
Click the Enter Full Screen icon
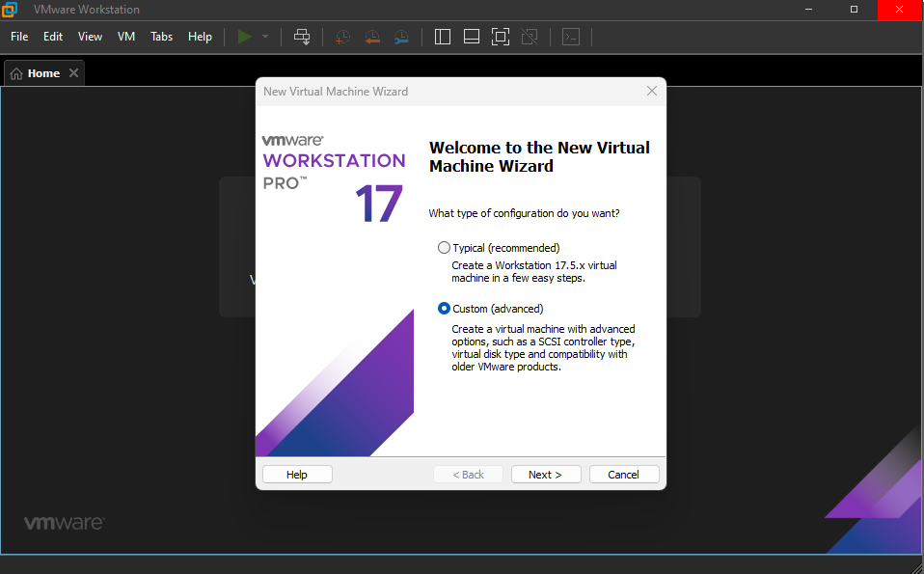(501, 37)
